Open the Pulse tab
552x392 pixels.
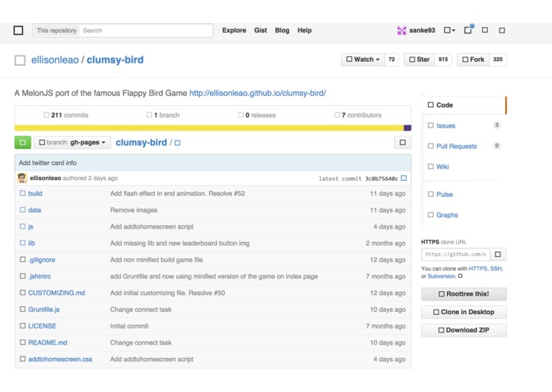[x=444, y=194]
